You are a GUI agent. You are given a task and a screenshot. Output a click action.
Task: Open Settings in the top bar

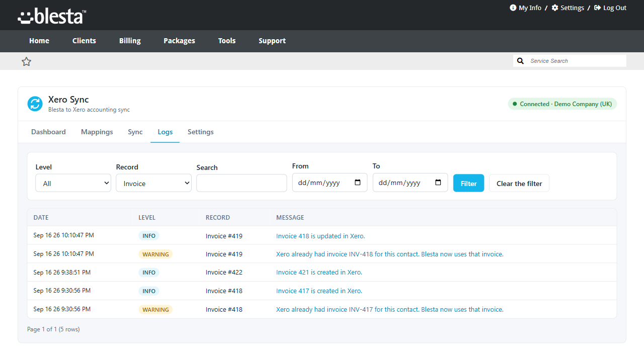pos(568,8)
